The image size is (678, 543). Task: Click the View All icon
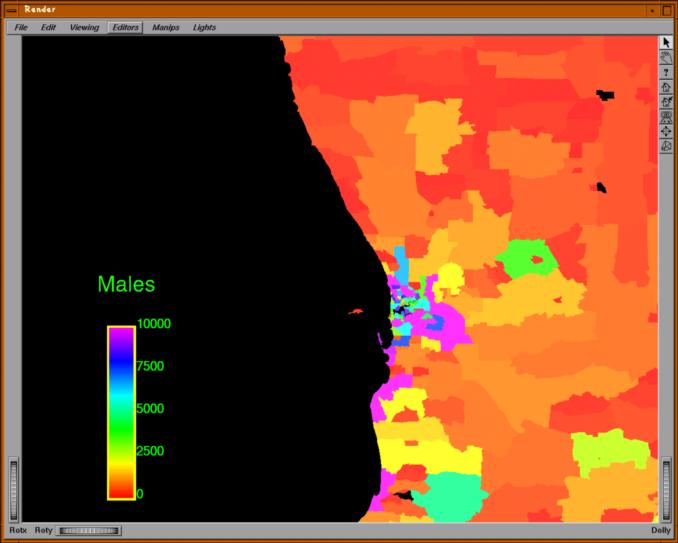(x=666, y=117)
